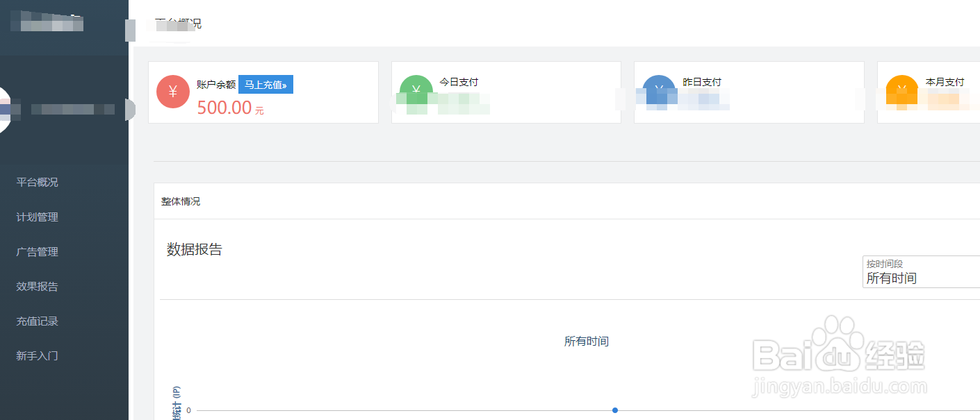Click the 所有时间 chart title
Viewport: 980px width, 420px height.
[x=587, y=342]
